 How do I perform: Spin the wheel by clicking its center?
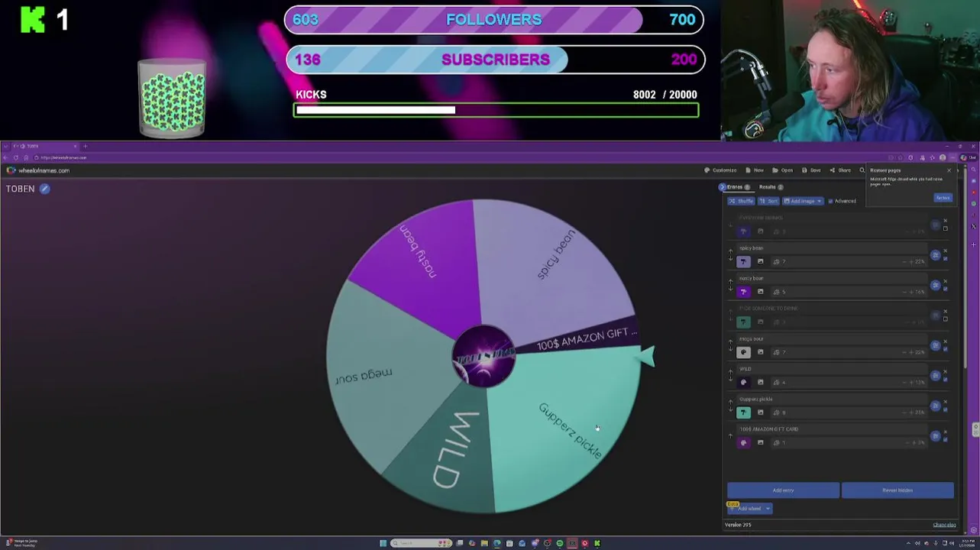point(483,357)
